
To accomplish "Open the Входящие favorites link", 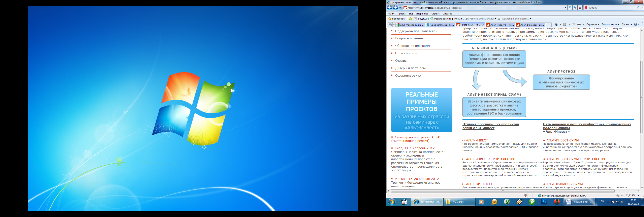I will click(421, 19).
